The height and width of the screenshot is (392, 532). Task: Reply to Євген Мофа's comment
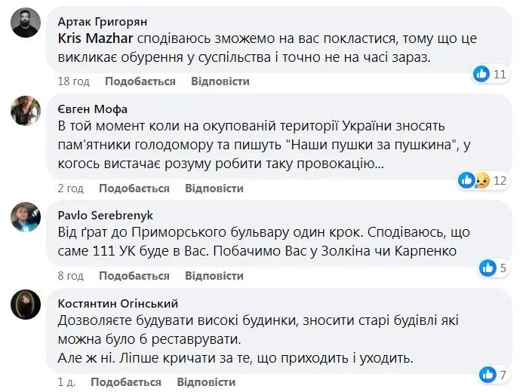tap(214, 188)
